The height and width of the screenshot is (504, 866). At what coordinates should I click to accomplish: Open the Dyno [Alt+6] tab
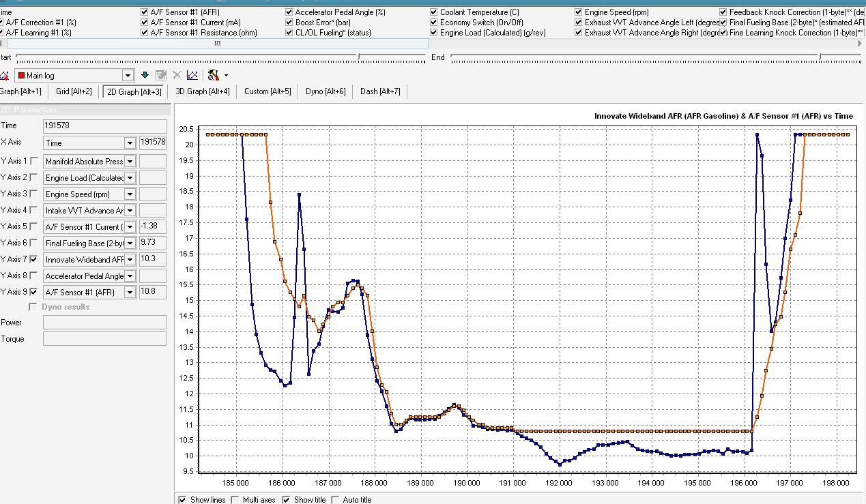pos(326,91)
